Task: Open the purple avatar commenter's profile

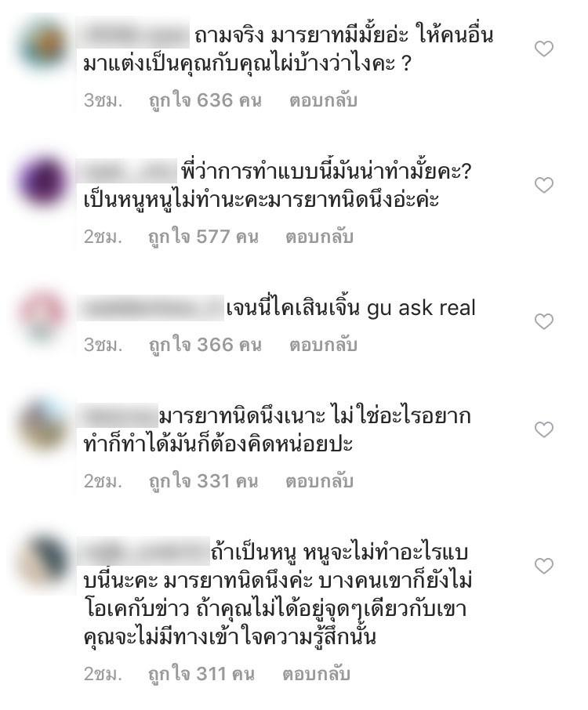Action: [43, 182]
